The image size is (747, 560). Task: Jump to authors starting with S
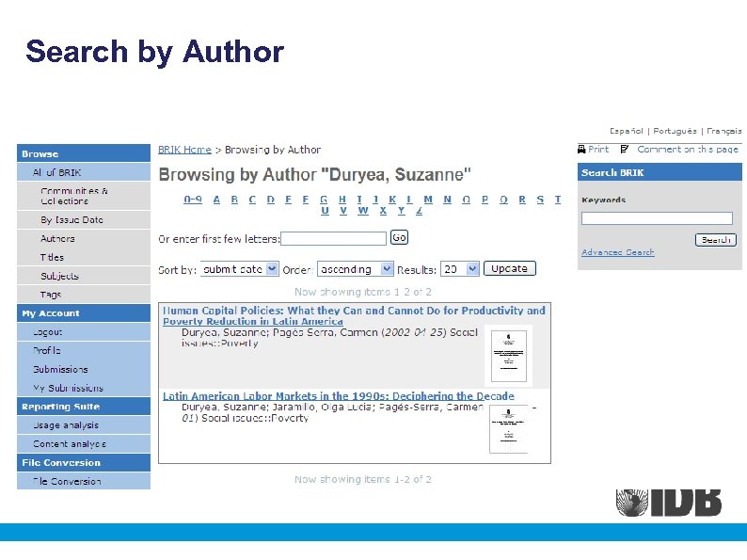(x=540, y=200)
